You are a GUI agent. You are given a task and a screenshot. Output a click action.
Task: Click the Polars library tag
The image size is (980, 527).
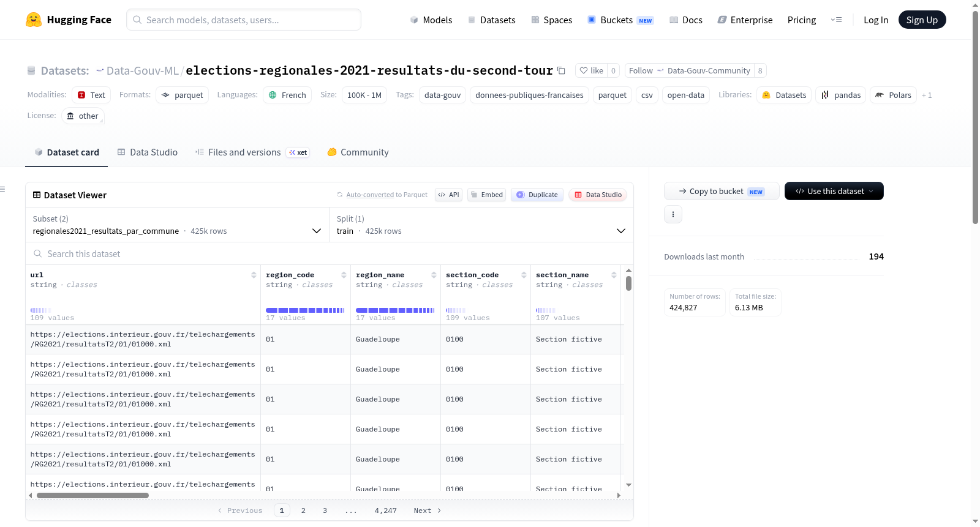click(894, 95)
